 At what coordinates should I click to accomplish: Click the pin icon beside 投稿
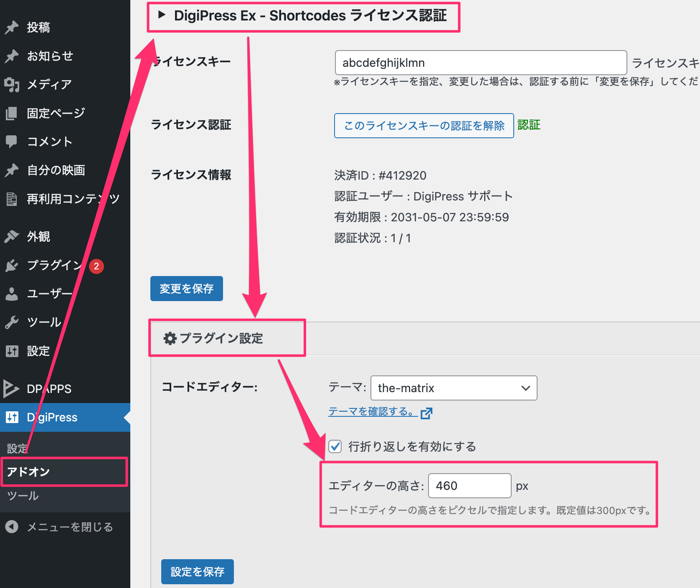coord(12,28)
